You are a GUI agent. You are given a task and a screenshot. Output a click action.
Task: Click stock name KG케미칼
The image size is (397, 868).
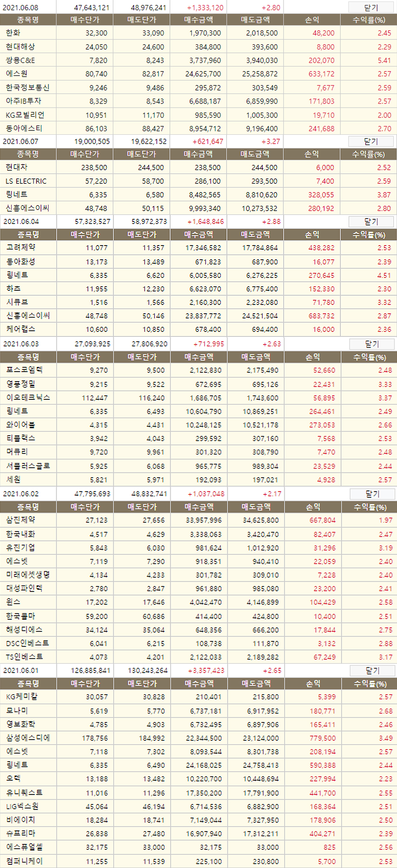coord(22,697)
